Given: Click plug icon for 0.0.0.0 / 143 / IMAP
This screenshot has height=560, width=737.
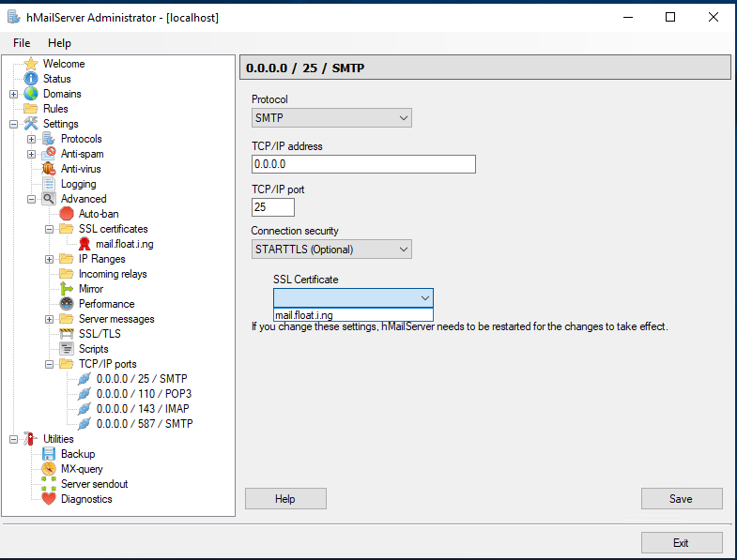Looking at the screenshot, I should click(x=84, y=409).
